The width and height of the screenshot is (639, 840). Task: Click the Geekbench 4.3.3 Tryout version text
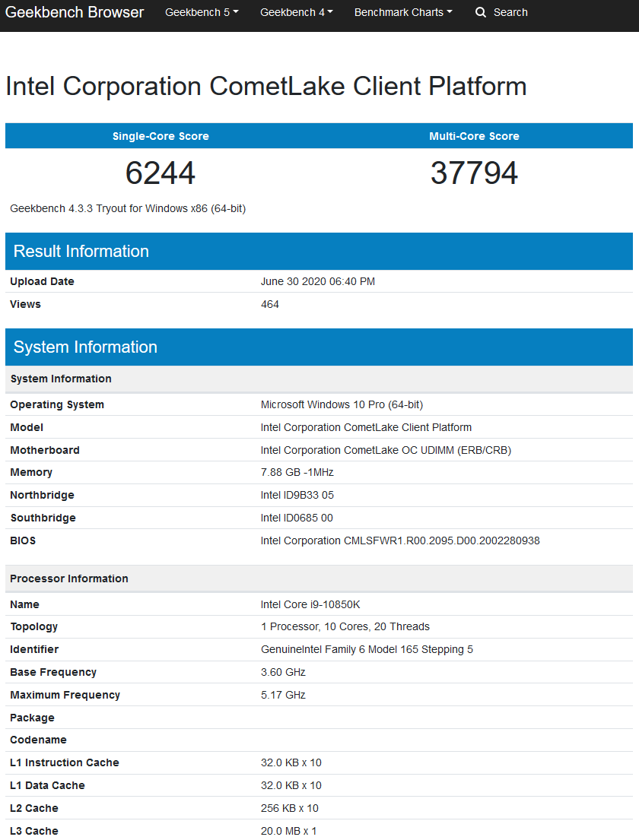tap(128, 208)
